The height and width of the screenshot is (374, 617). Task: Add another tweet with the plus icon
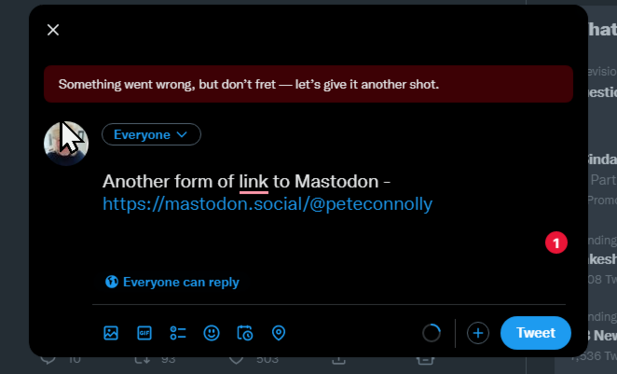[478, 333]
